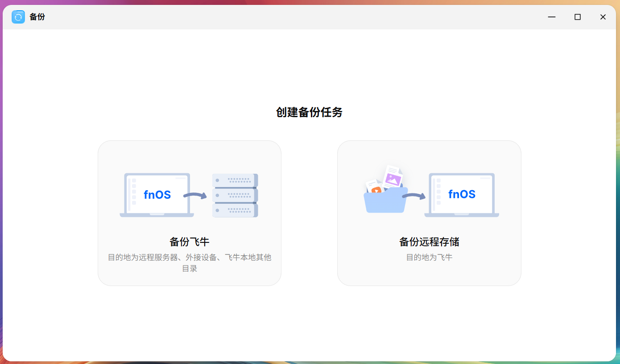
Task: Maximize the Backup window
Action: [x=578, y=17]
